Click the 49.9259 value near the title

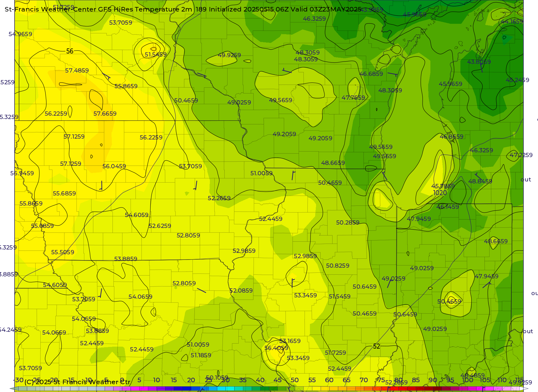(229, 55)
